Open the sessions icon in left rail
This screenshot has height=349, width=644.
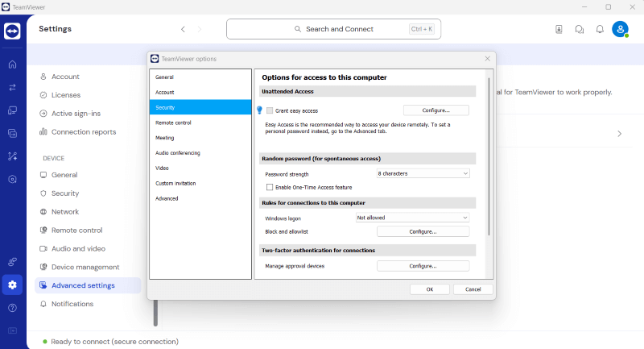[x=12, y=133]
